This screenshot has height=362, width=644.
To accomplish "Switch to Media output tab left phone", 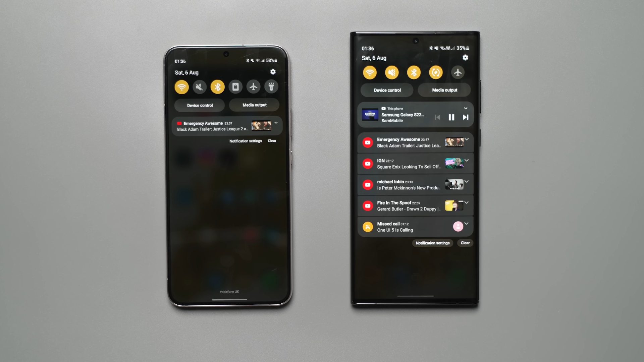I will (x=255, y=105).
